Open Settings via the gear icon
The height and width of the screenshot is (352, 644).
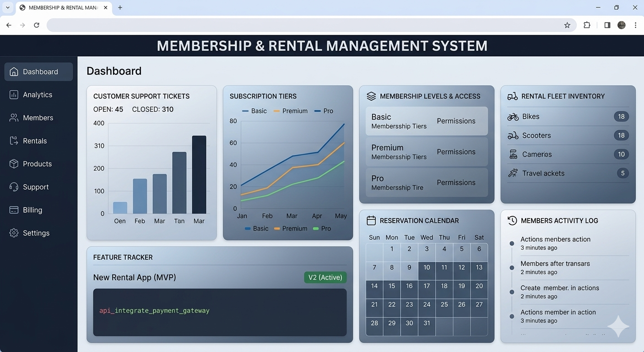13,233
